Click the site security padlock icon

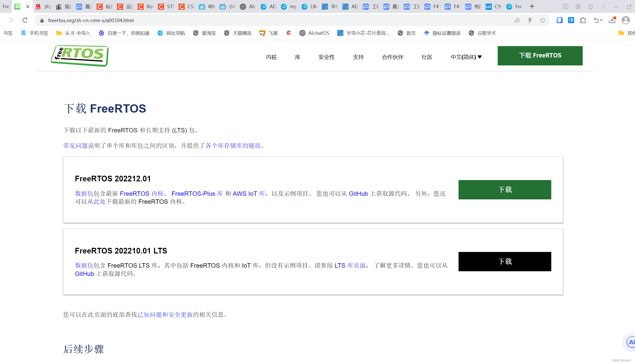pyautogui.click(x=42, y=20)
